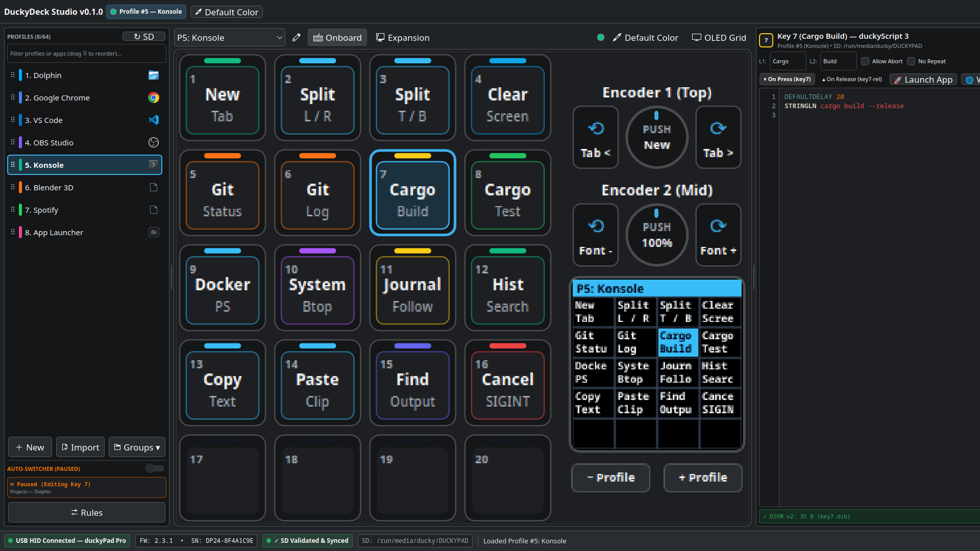Click the Blender 3D file icon

pos(153,187)
